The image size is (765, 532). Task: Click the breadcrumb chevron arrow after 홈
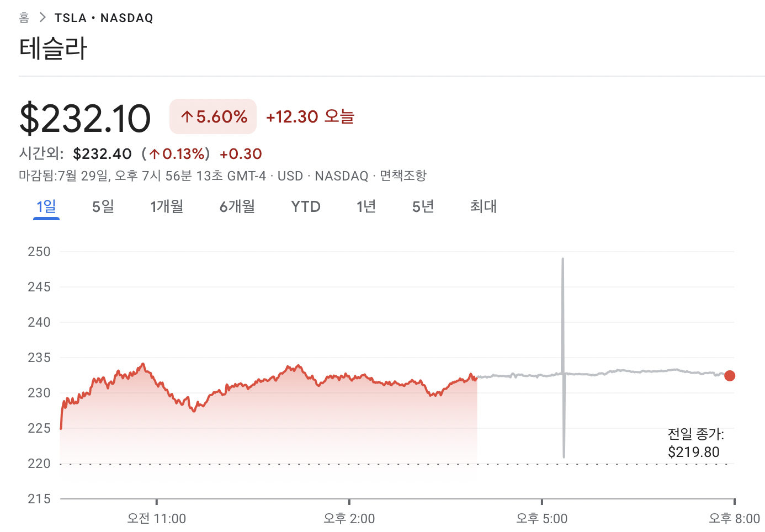pos(42,18)
